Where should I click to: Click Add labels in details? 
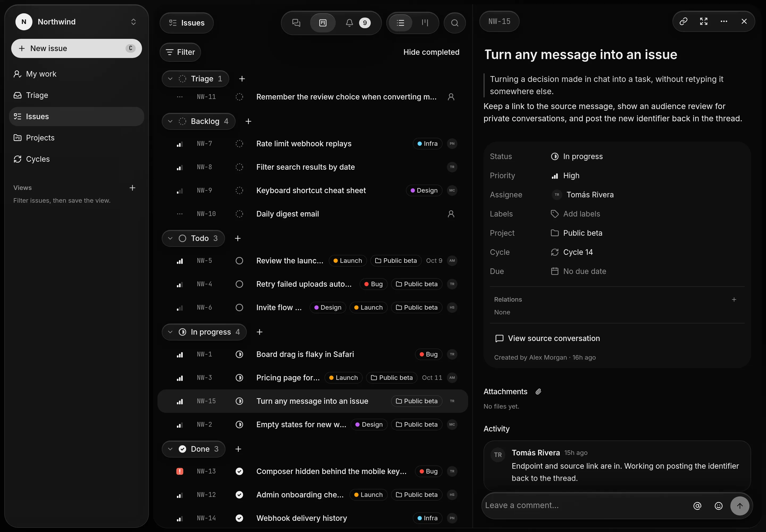pyautogui.click(x=575, y=214)
